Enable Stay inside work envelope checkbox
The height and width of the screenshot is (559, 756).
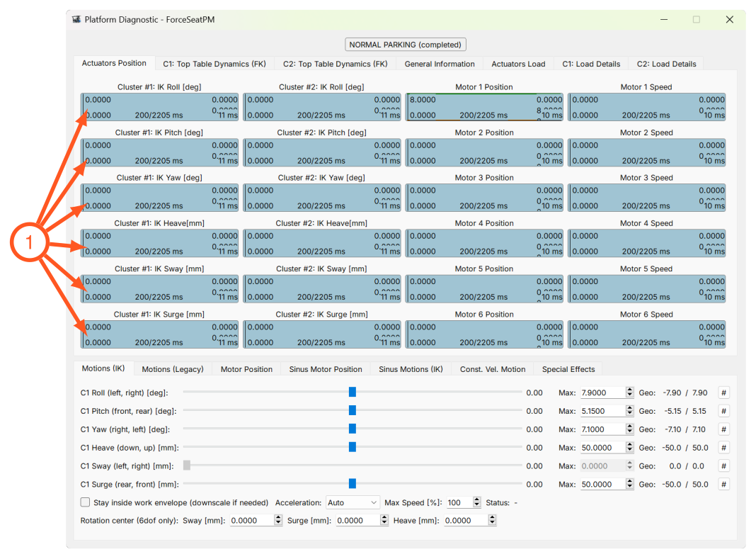(x=86, y=502)
